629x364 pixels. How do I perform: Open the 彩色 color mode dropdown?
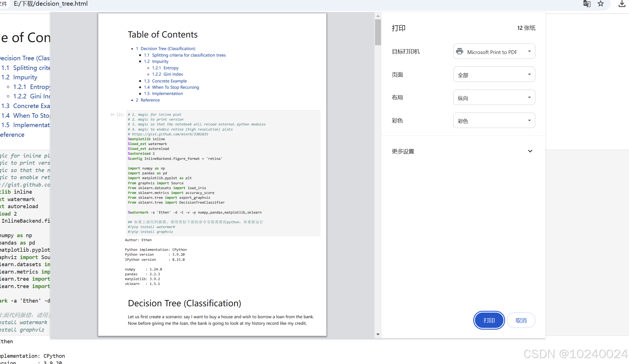494,121
